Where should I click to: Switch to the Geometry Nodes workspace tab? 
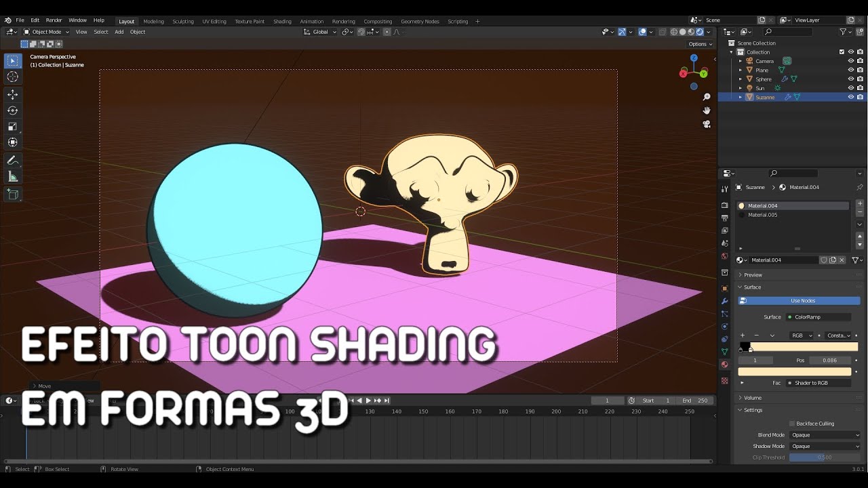(420, 21)
